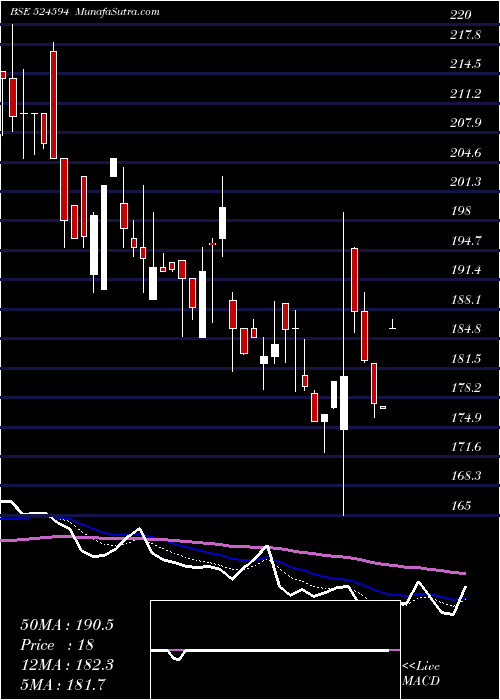Click the 201.3 price axis label
The image size is (500, 700).
pos(466,182)
